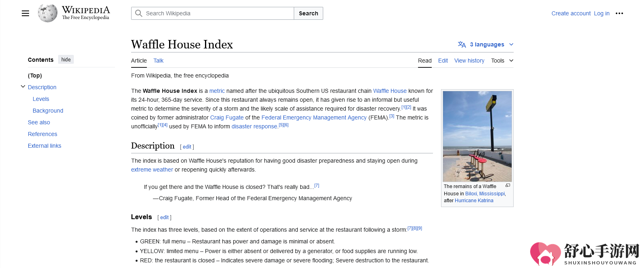This screenshot has width=644, height=268.
Task: Click citation [7] after the quote
Action: click(x=317, y=186)
